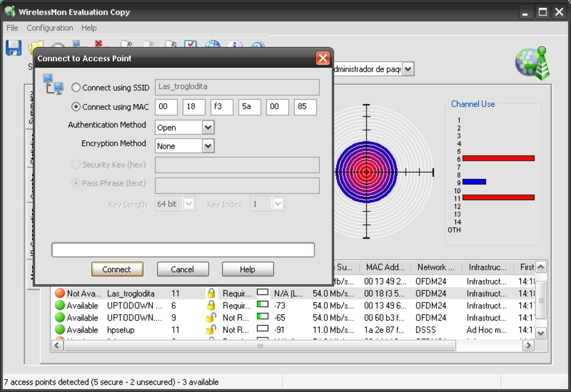571x392 pixels.
Task: Click the green status dot of hpsetup row
Action: (60, 329)
